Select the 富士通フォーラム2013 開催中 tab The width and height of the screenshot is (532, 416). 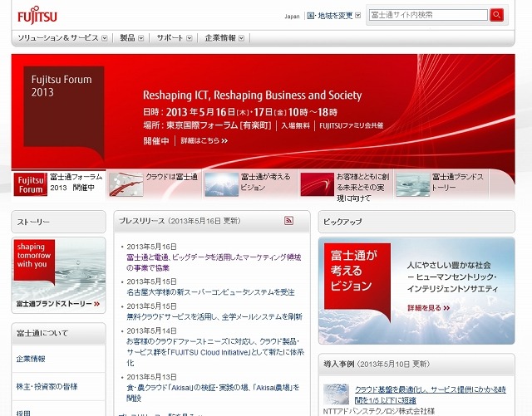click(x=59, y=185)
